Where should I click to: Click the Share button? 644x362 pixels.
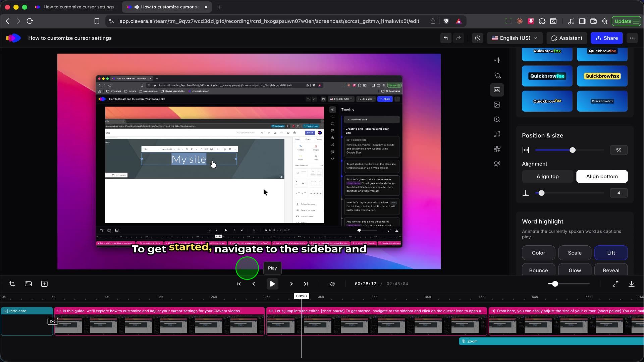coord(606,38)
